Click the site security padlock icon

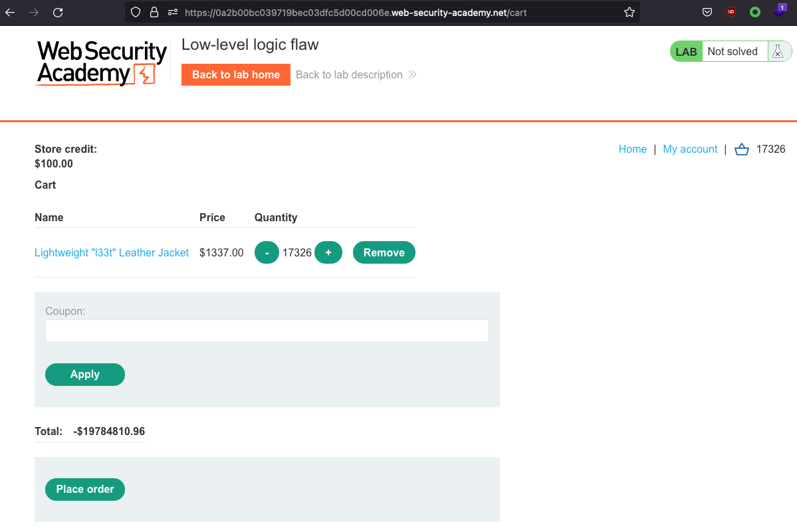[154, 12]
